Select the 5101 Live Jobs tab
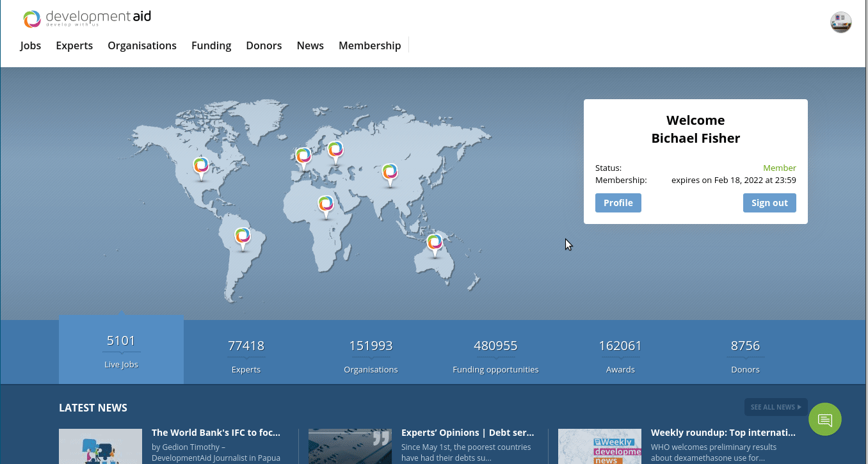This screenshot has width=868, height=464. click(x=121, y=349)
